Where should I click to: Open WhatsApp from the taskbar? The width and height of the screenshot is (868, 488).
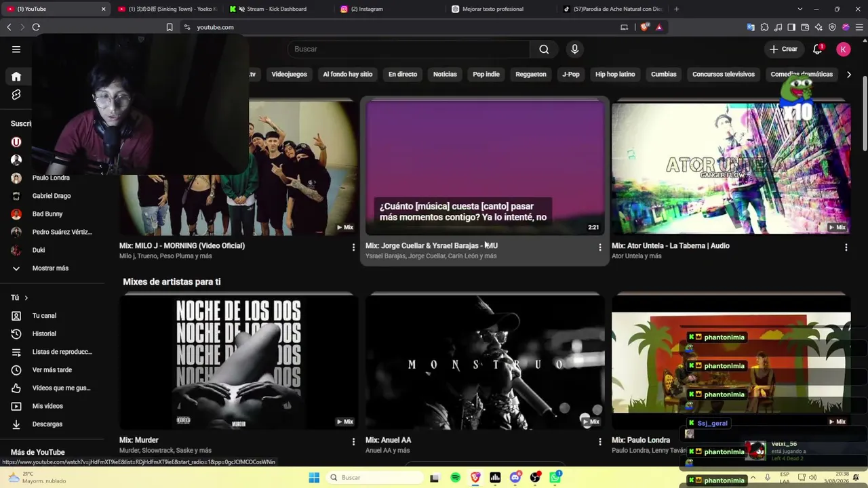coord(555,478)
